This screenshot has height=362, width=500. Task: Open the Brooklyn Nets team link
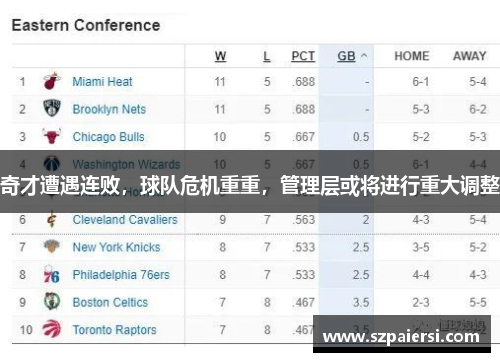[109, 109]
